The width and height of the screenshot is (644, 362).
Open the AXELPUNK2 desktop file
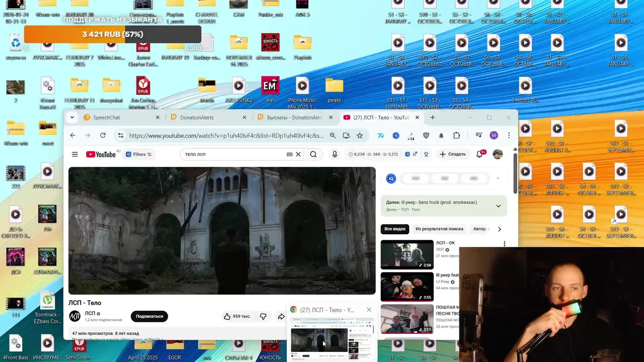[238, 89]
